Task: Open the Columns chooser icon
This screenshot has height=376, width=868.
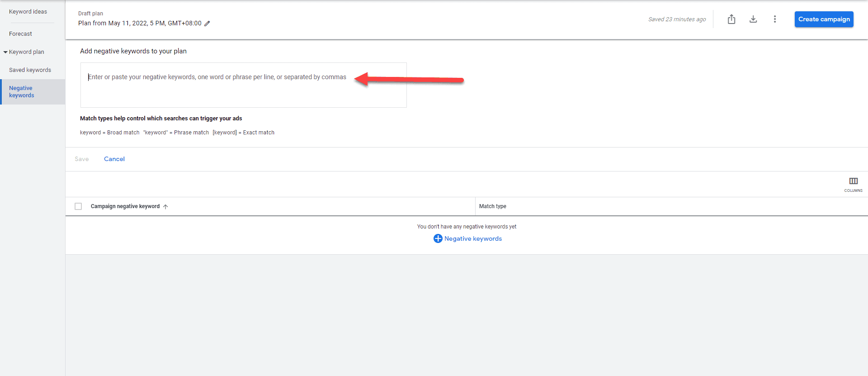Action: tap(853, 183)
